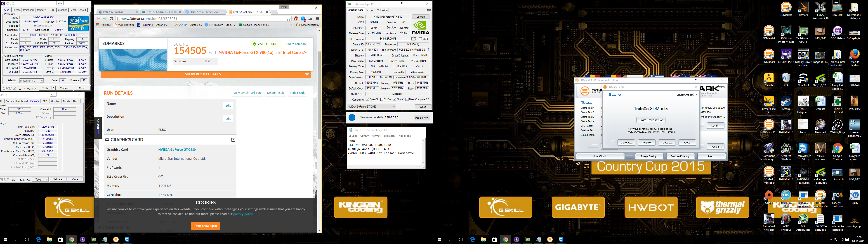Collapse the GRAPHICS CARD section
The height and width of the screenshot is (244, 868).
[x=233, y=140]
